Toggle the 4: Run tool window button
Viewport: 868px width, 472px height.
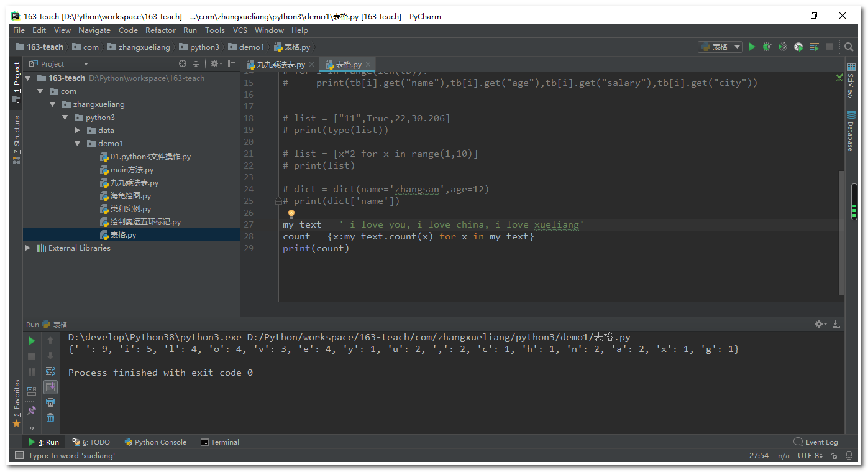point(43,442)
